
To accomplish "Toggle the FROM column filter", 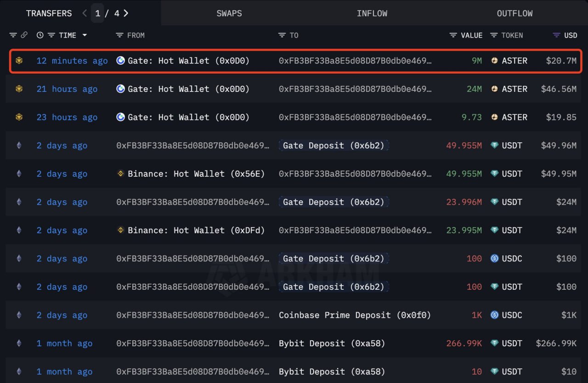I will pyautogui.click(x=120, y=35).
